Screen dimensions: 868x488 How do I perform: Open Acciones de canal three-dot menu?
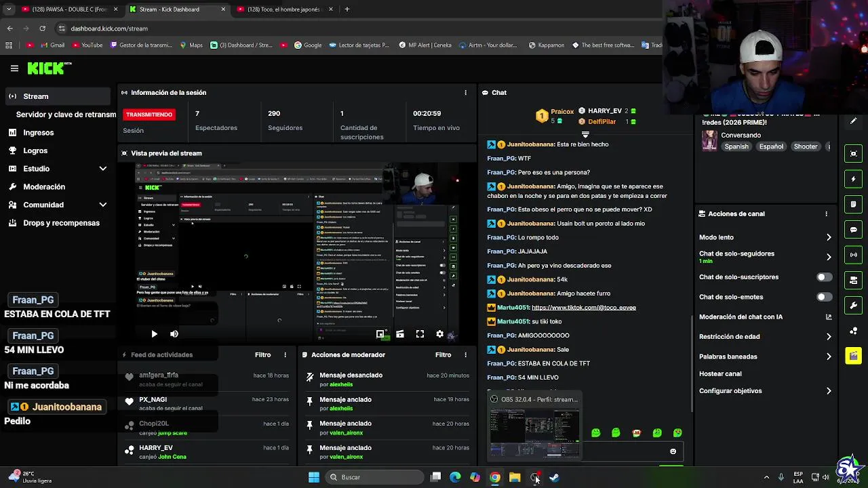click(826, 214)
